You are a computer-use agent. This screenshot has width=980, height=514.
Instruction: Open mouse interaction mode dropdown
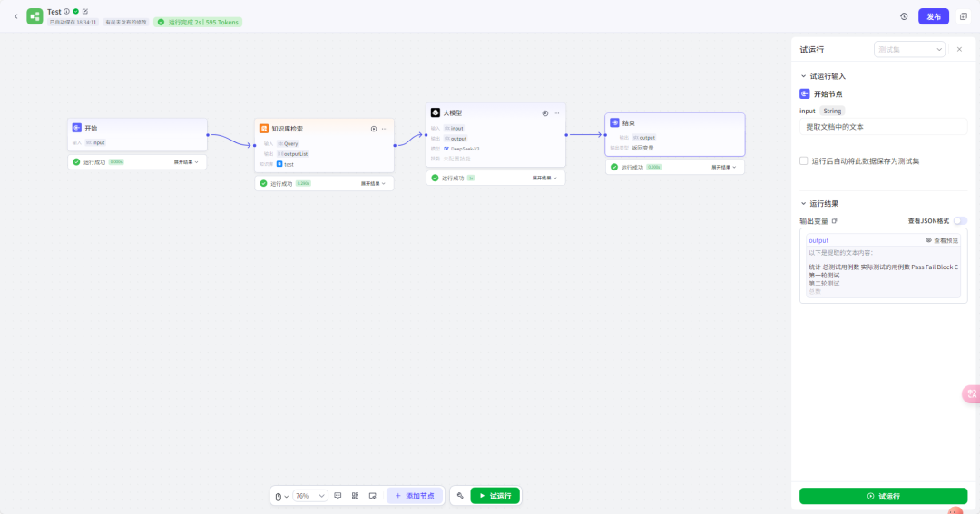pyautogui.click(x=282, y=497)
